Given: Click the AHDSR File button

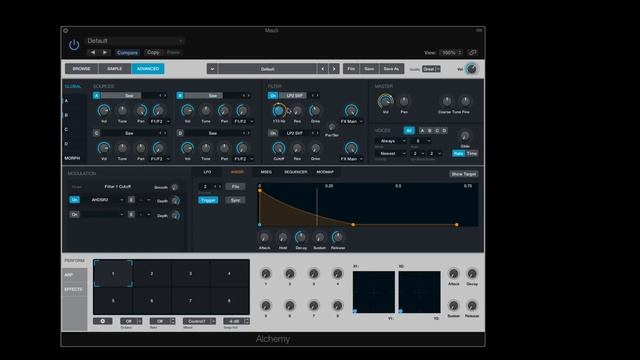Looking at the screenshot, I should [x=236, y=187].
